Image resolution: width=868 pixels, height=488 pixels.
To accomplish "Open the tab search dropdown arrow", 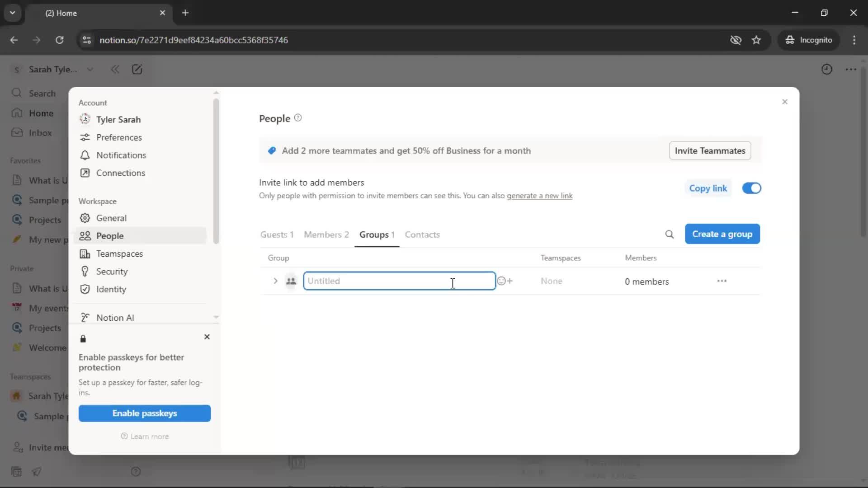I will [x=12, y=13].
